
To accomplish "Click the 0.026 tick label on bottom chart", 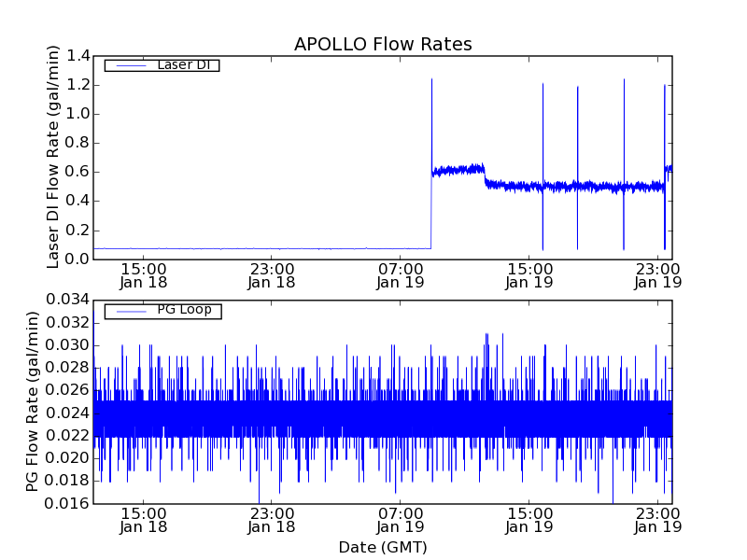I will coord(67,390).
